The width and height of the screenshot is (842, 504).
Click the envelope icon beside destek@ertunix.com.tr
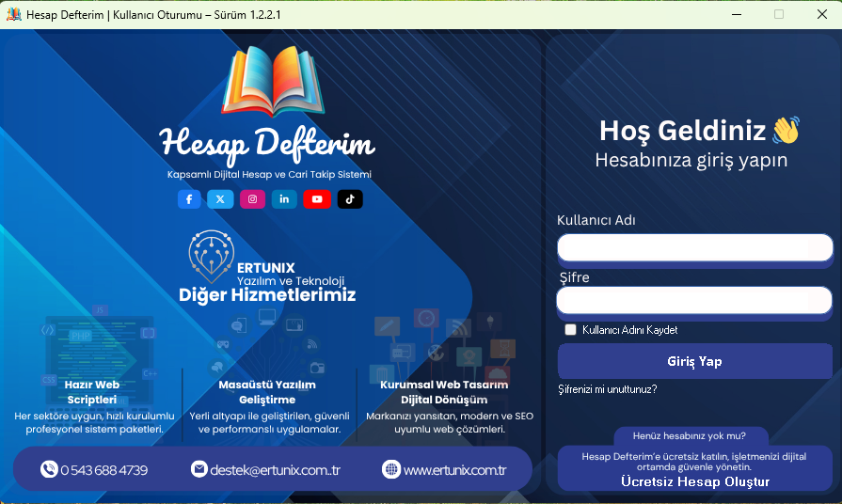point(199,469)
